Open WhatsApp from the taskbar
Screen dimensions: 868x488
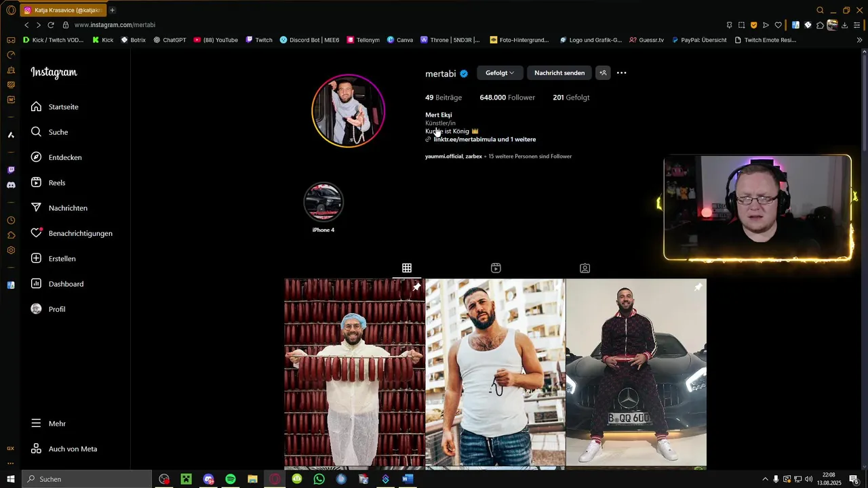[x=319, y=479]
